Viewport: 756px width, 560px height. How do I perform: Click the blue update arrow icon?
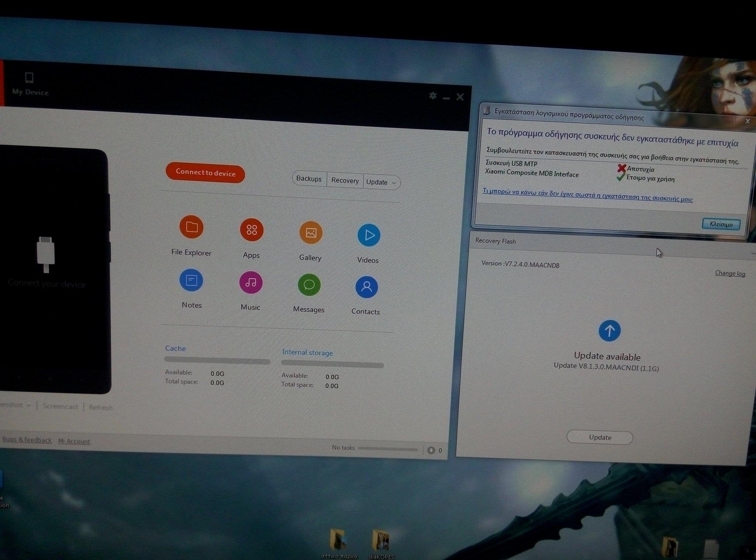pyautogui.click(x=609, y=330)
